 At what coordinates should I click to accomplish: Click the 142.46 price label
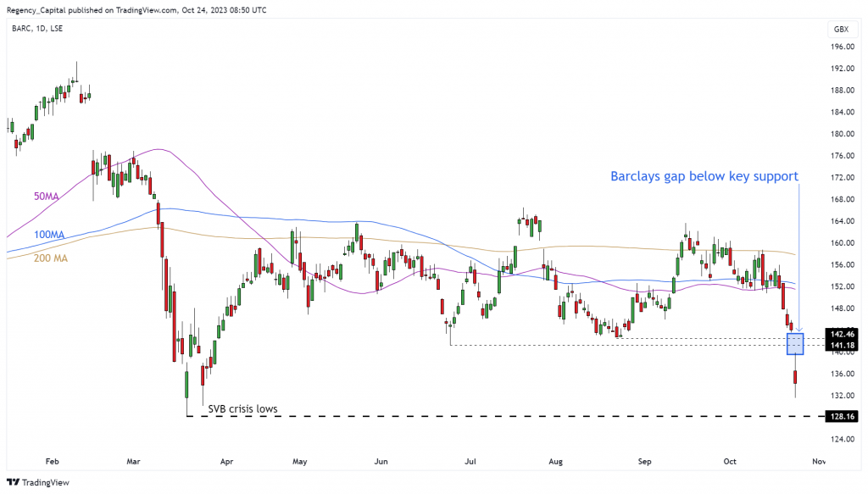pos(841,336)
